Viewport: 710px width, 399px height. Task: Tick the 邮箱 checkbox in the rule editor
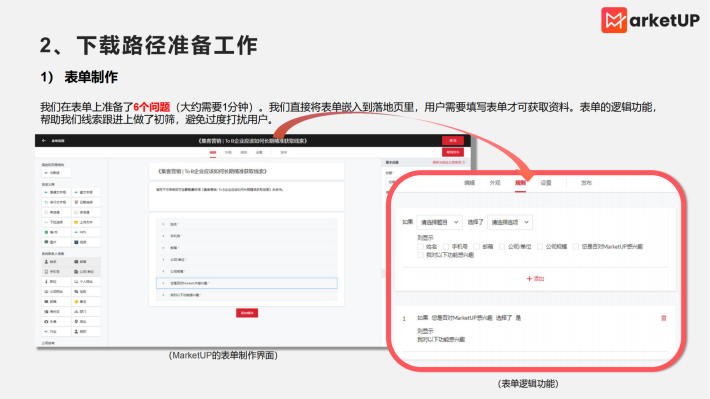coord(476,246)
